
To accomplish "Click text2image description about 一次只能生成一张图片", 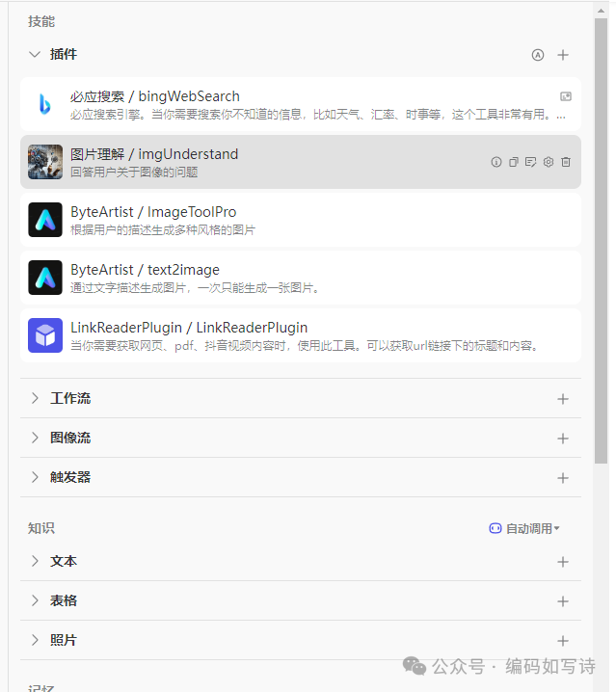I will (195, 288).
